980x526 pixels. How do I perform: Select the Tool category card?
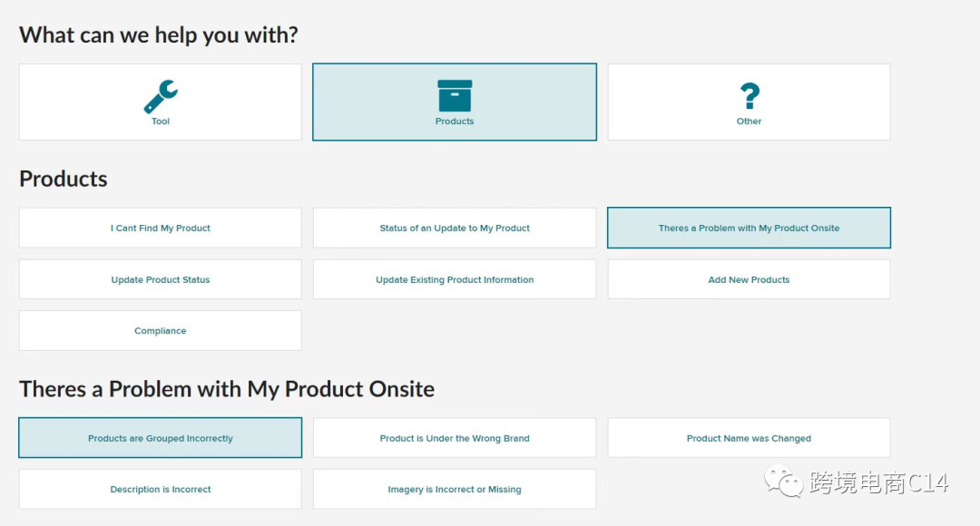pyautogui.click(x=161, y=102)
